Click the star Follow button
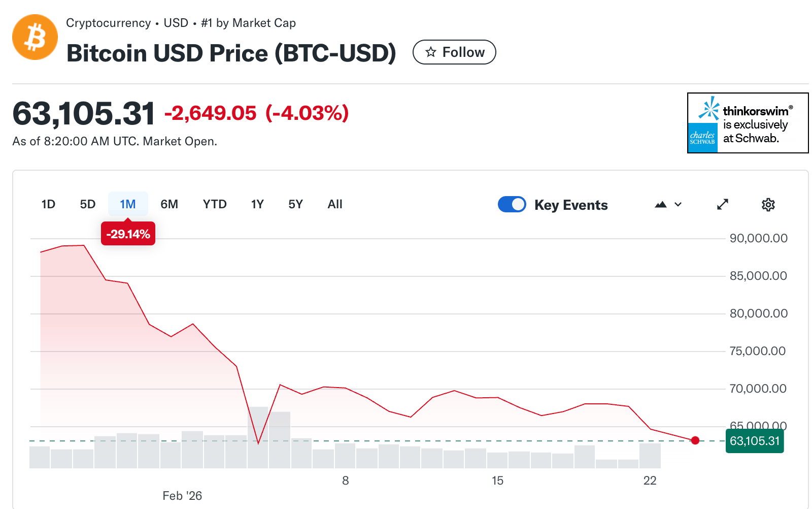Image resolution: width=812 pixels, height=509 pixels. tap(454, 52)
